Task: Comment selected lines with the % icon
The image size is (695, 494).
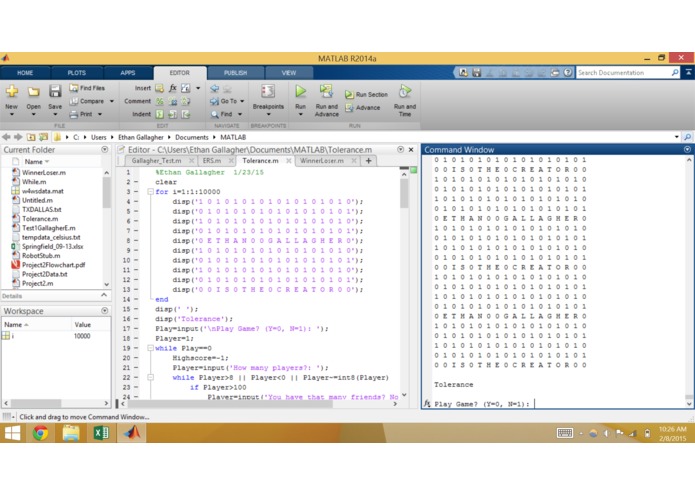Action: coord(160,101)
